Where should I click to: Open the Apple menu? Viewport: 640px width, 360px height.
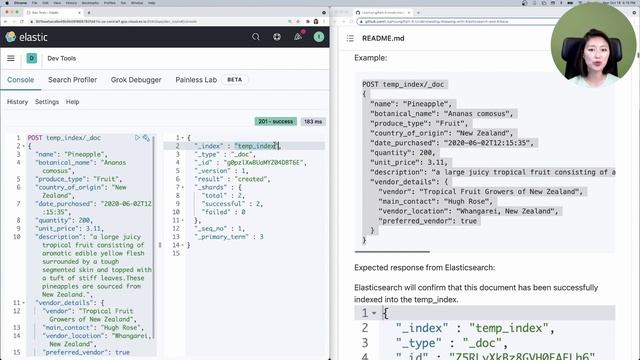tap(7, 3)
